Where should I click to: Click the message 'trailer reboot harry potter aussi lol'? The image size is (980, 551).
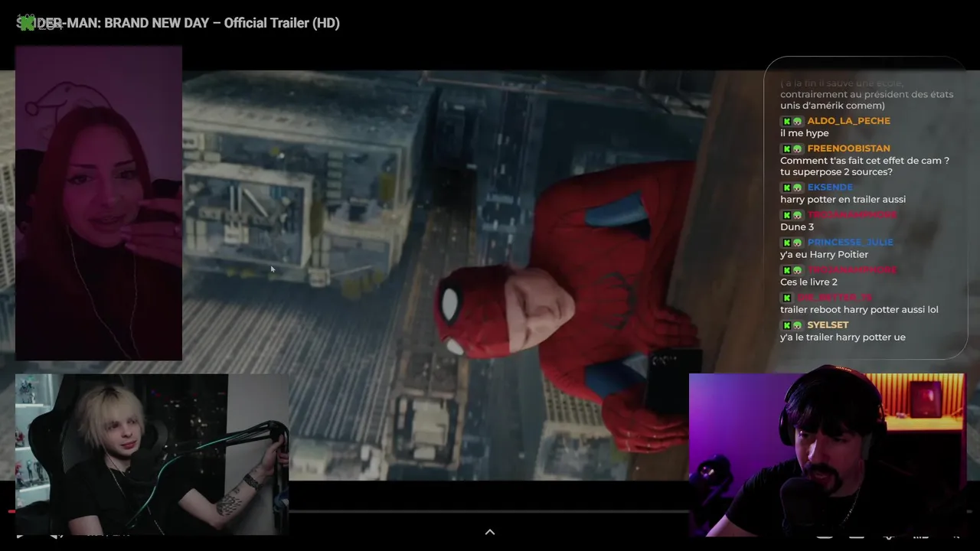click(x=859, y=310)
